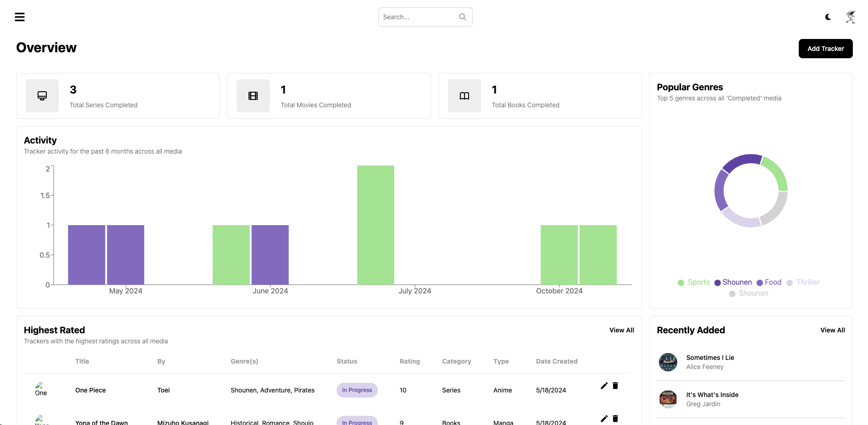Viewport: 868px width, 425px height.
Task: Delete the One Piece tracker with the trash icon
Action: pyautogui.click(x=615, y=386)
